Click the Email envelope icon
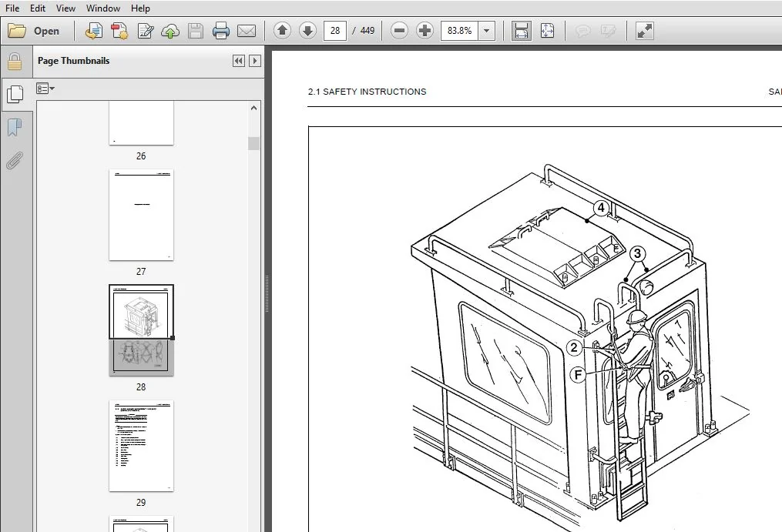The image size is (782, 532). (247, 31)
